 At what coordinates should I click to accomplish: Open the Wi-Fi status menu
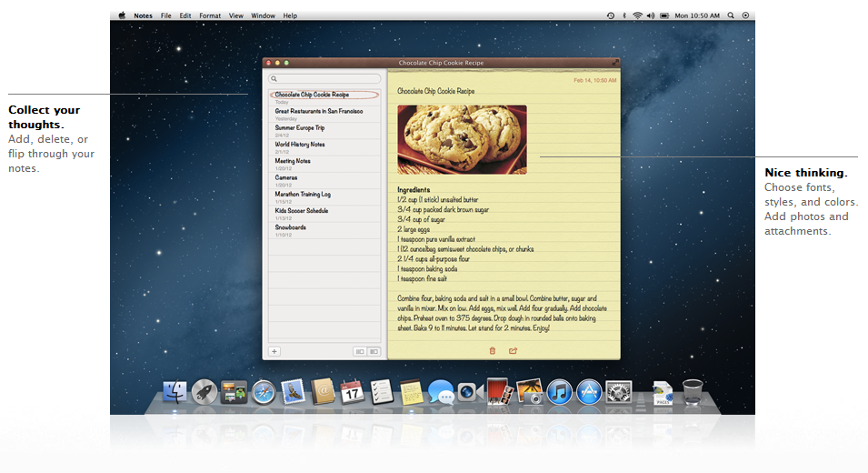(638, 15)
